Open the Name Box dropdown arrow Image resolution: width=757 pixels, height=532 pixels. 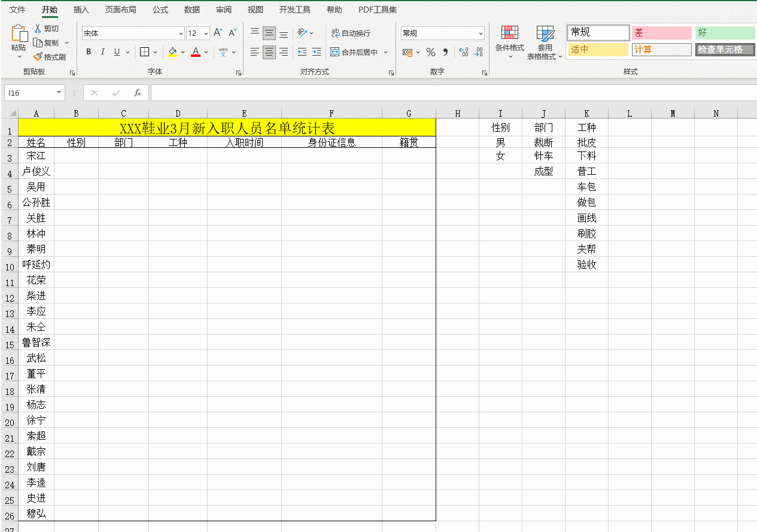(x=59, y=93)
